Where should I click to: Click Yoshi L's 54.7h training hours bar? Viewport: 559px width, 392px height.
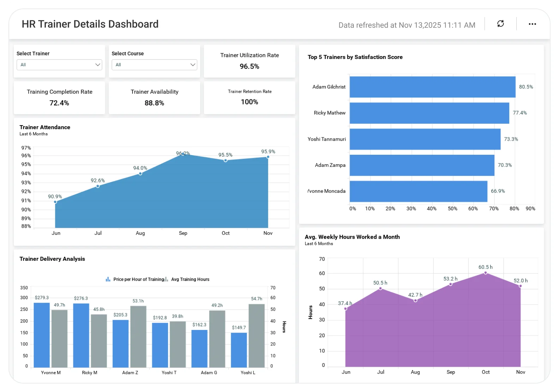tap(257, 336)
